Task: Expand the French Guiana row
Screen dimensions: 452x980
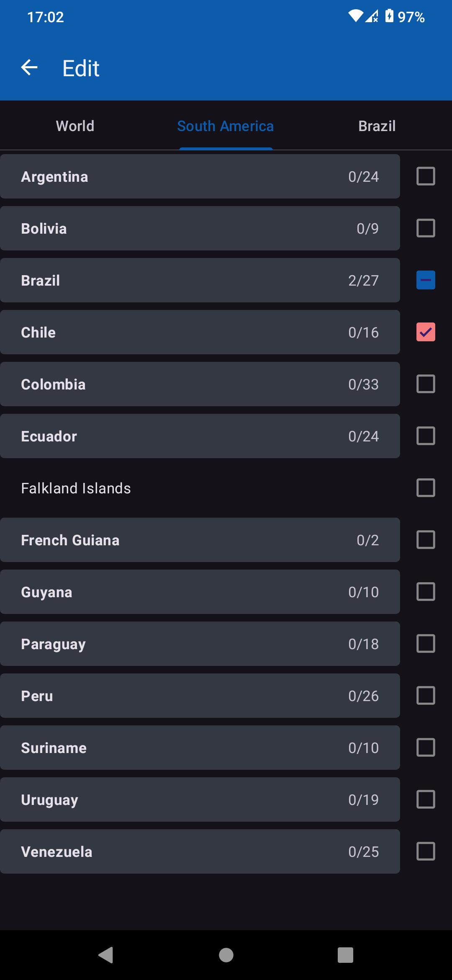Action: pyautogui.click(x=200, y=540)
